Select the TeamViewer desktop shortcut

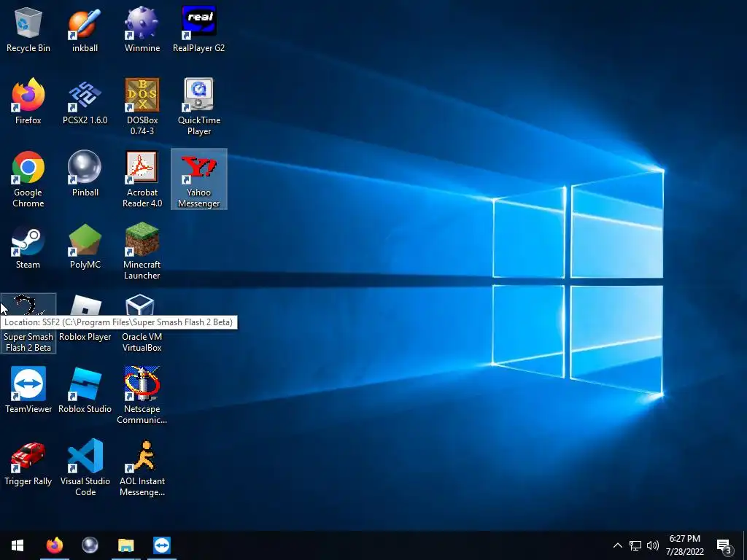coord(28,391)
